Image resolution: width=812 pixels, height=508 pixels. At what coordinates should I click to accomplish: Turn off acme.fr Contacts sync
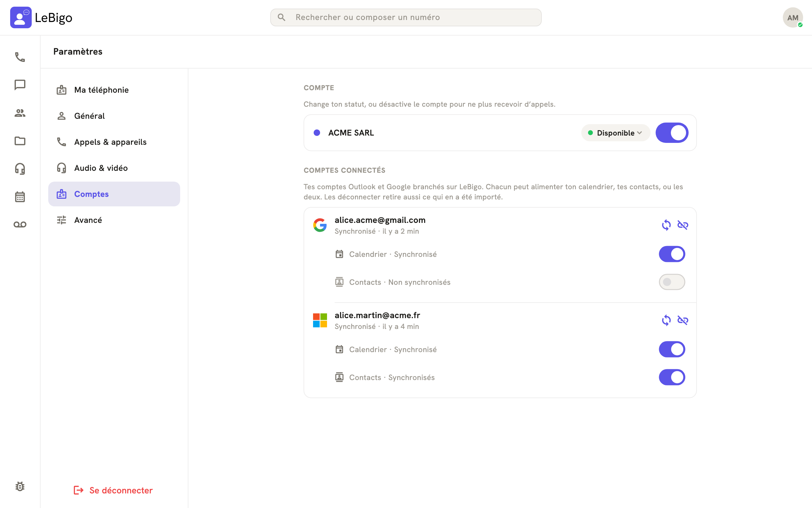point(672,377)
